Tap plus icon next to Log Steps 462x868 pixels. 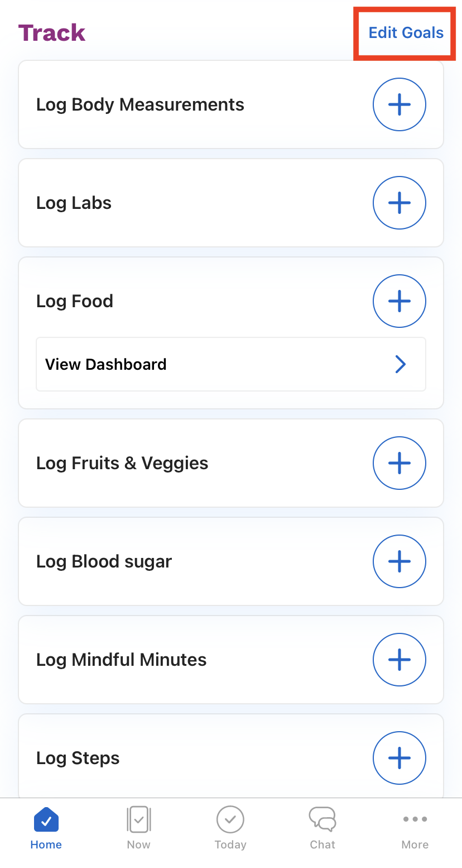(x=399, y=758)
